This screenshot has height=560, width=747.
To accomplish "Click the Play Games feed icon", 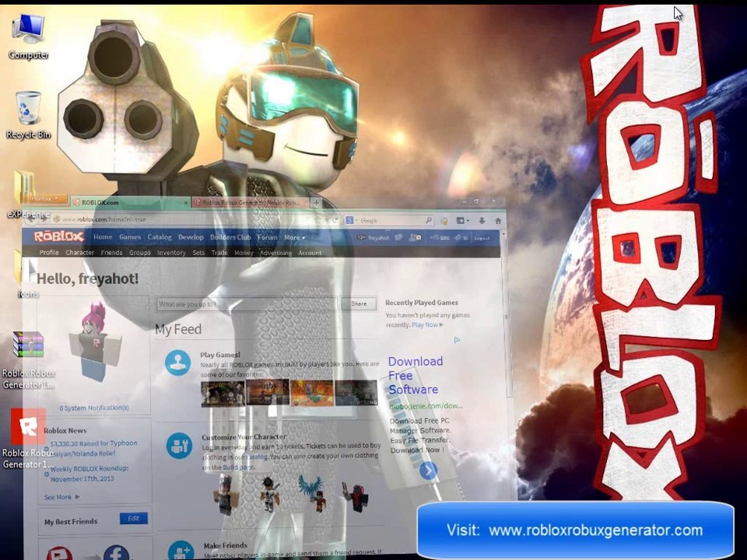I will click(177, 362).
